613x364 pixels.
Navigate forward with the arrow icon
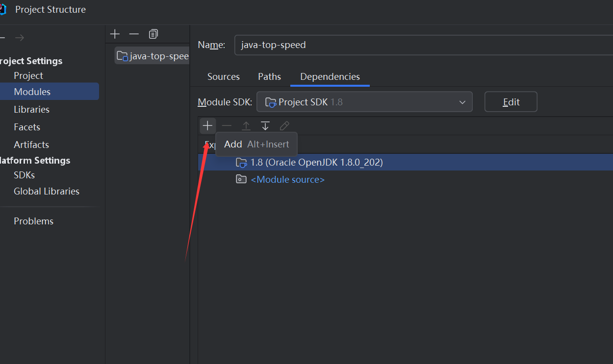tap(19, 38)
